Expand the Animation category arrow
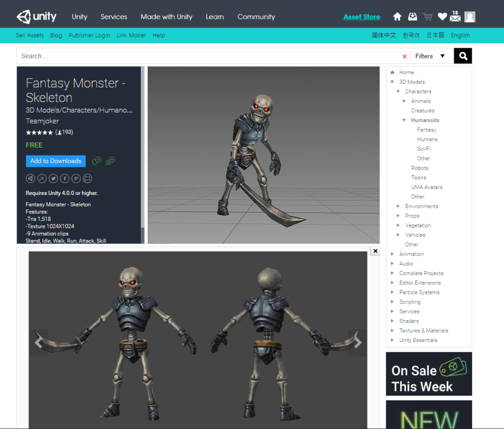 coord(392,254)
